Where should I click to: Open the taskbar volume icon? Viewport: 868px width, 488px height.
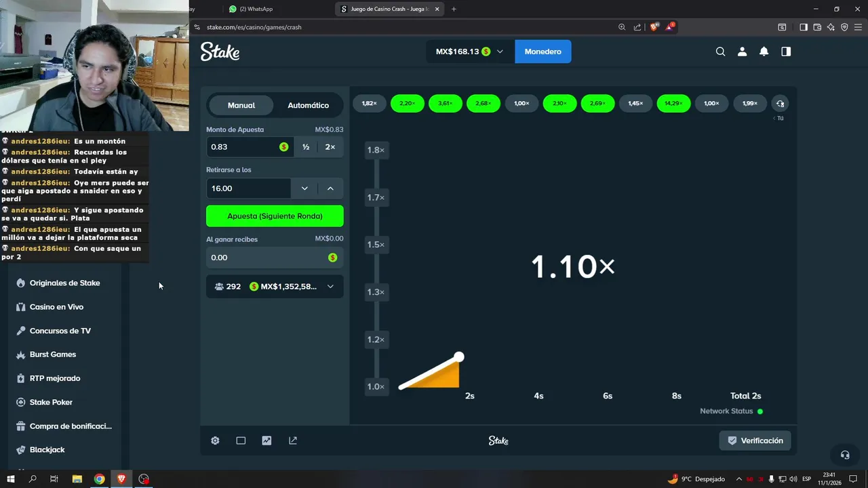tap(793, 479)
